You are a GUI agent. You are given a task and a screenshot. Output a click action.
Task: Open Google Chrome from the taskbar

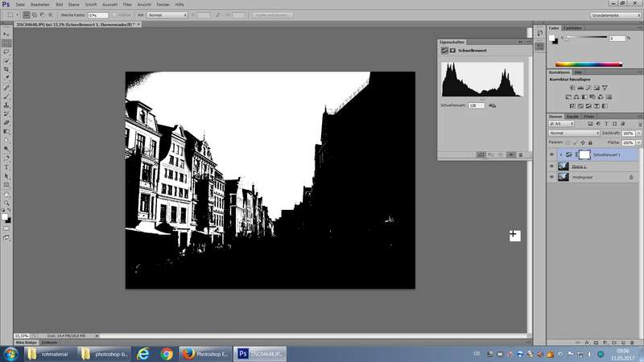pyautogui.click(x=167, y=353)
